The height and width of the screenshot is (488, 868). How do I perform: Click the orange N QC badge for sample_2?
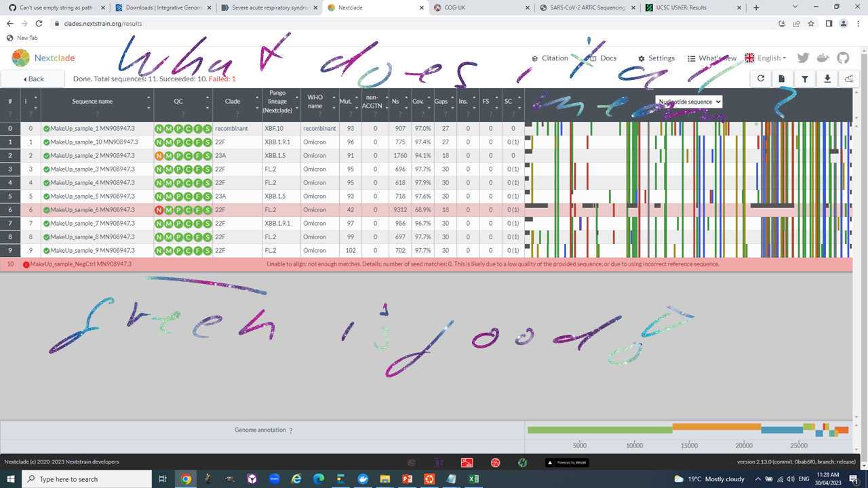tap(159, 156)
